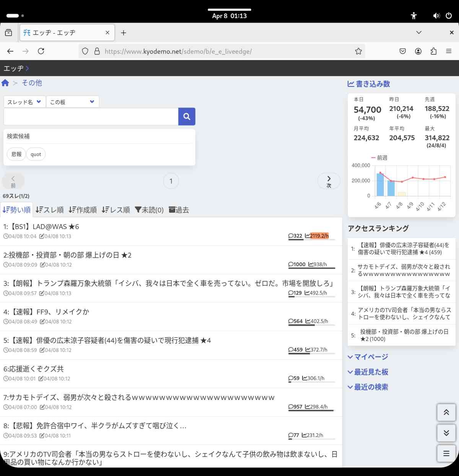Switch to the スレ順 sort tab
The height and width of the screenshot is (476, 459).
click(x=50, y=210)
